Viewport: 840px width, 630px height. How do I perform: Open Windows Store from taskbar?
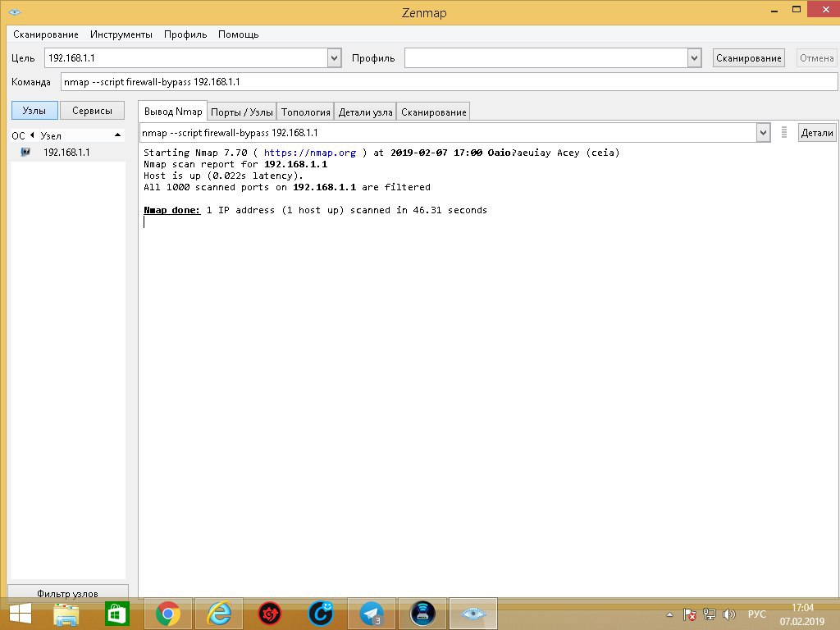tap(116, 614)
